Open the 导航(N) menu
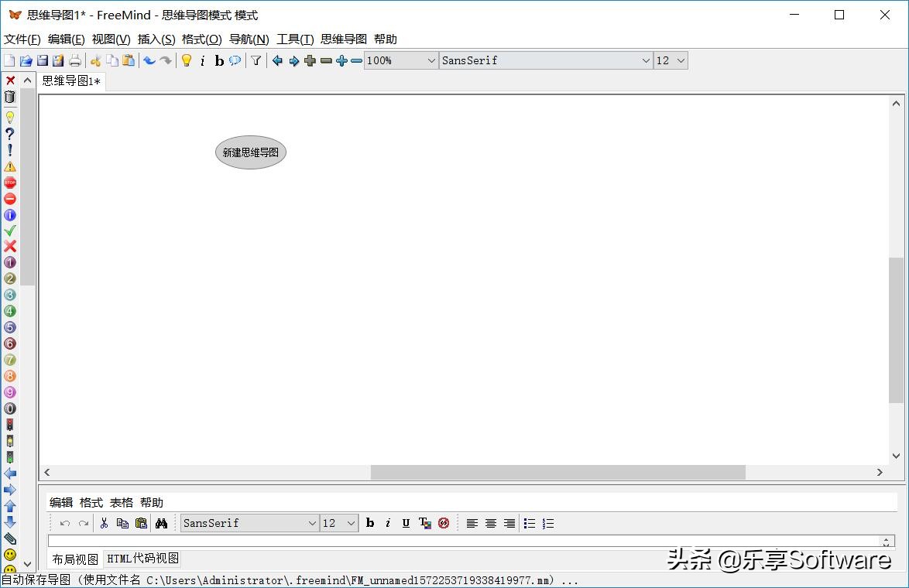The image size is (909, 588). tap(249, 39)
